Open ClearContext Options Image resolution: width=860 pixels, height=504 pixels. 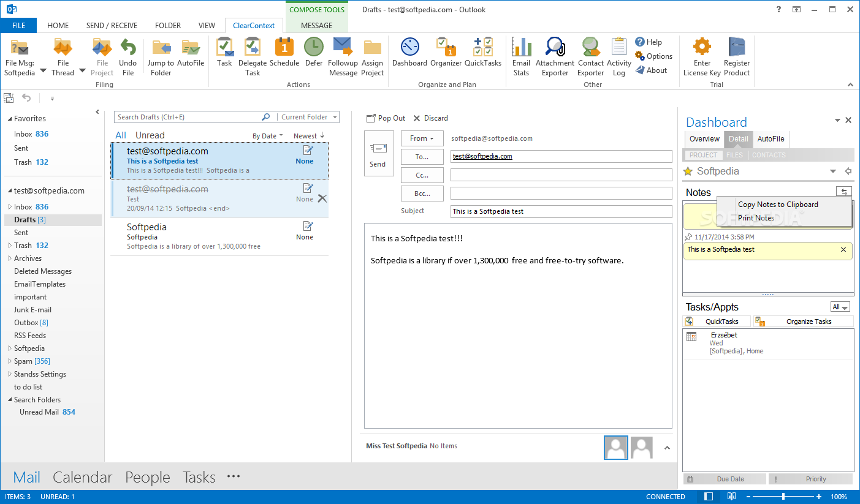(x=654, y=56)
